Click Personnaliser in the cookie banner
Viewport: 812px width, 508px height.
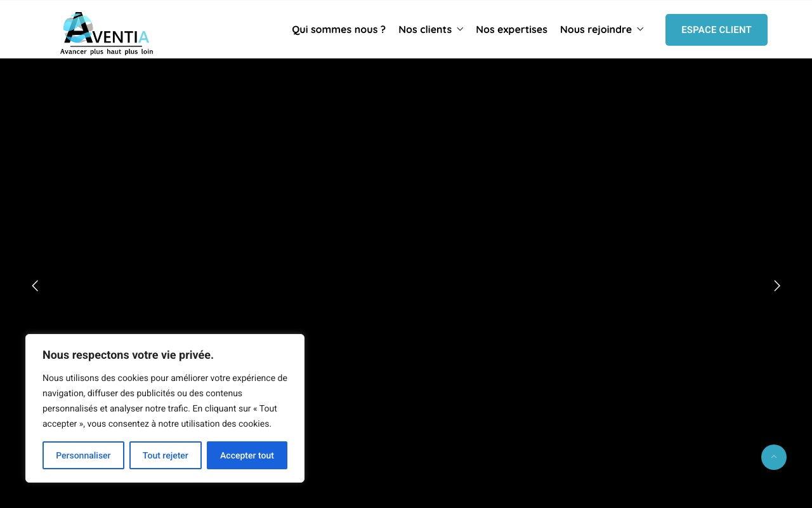[x=83, y=455]
